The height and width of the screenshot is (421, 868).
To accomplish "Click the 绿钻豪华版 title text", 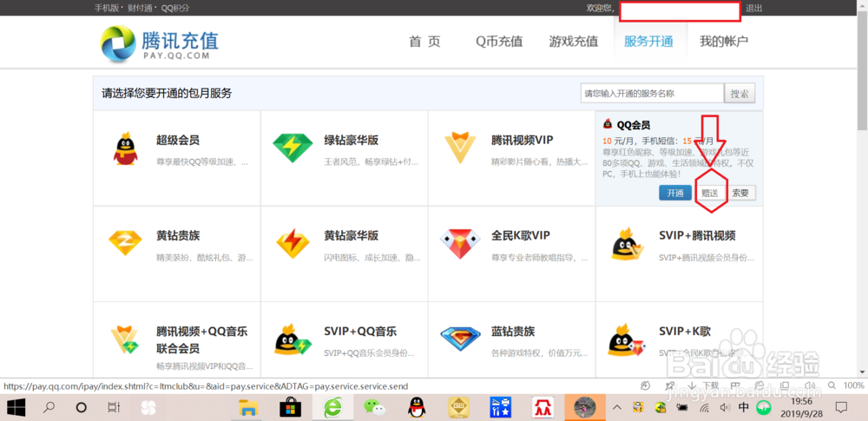I will point(351,140).
